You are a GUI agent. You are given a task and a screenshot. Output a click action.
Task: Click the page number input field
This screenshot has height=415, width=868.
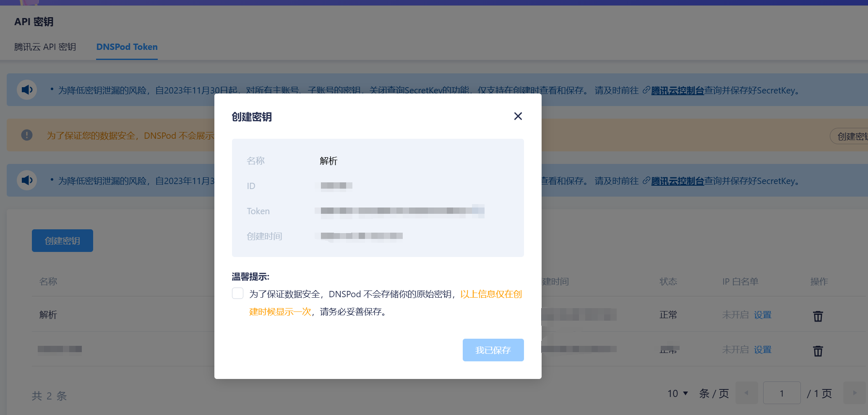pyautogui.click(x=782, y=393)
